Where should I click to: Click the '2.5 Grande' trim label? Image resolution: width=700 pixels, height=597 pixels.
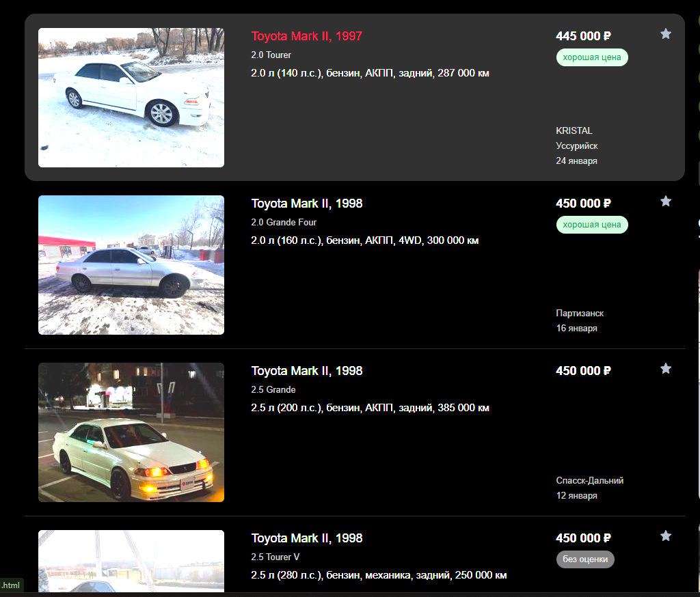tap(273, 389)
